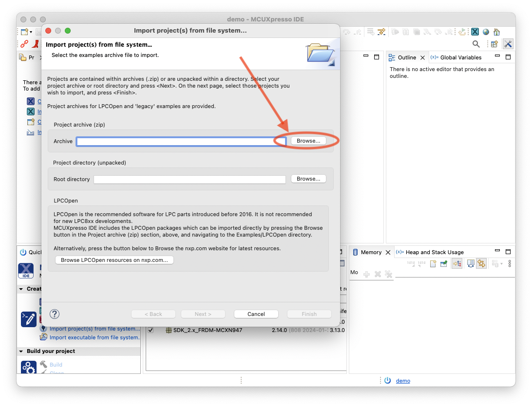Click the Open Perspective icon
Viewport: 532px width, 407px height.
coord(494,44)
